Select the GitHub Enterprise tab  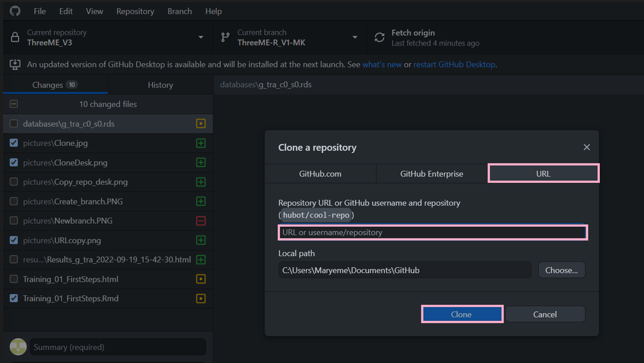click(x=432, y=173)
